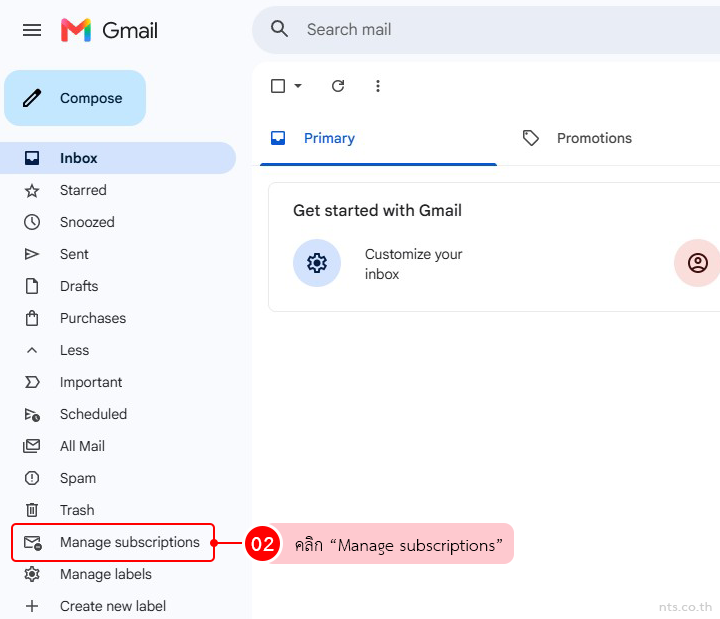Open the Drafts folder
This screenshot has width=720, height=619.
(79, 286)
